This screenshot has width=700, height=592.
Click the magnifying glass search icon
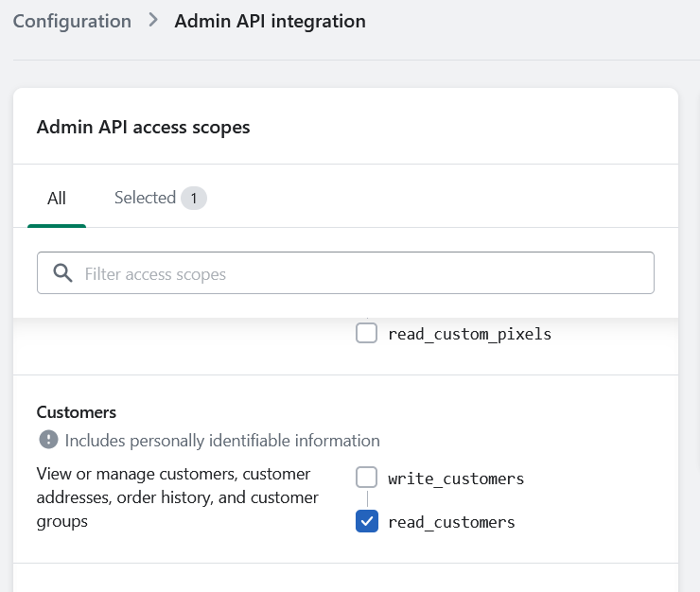tap(62, 272)
